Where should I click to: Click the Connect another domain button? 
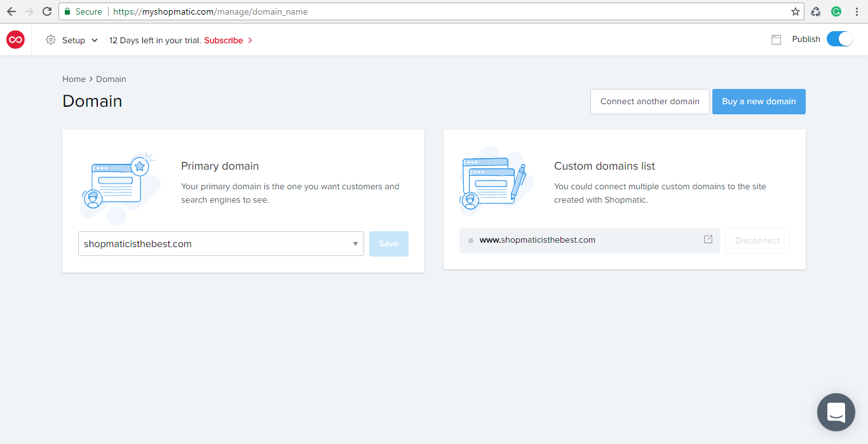click(650, 102)
